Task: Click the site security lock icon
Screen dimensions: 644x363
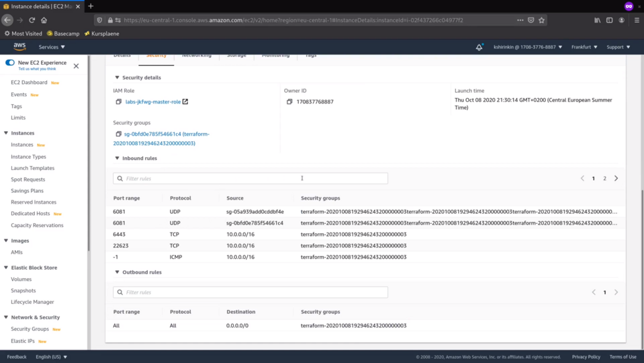Action: [x=110, y=20]
